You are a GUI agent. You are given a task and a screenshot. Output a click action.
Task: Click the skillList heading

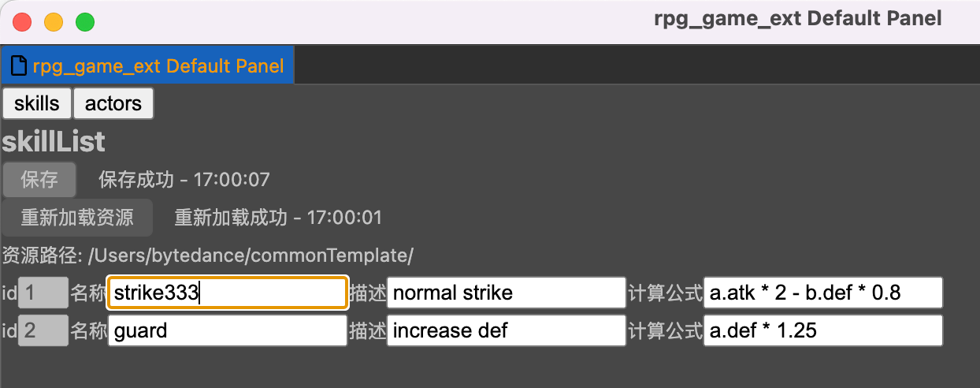54,142
